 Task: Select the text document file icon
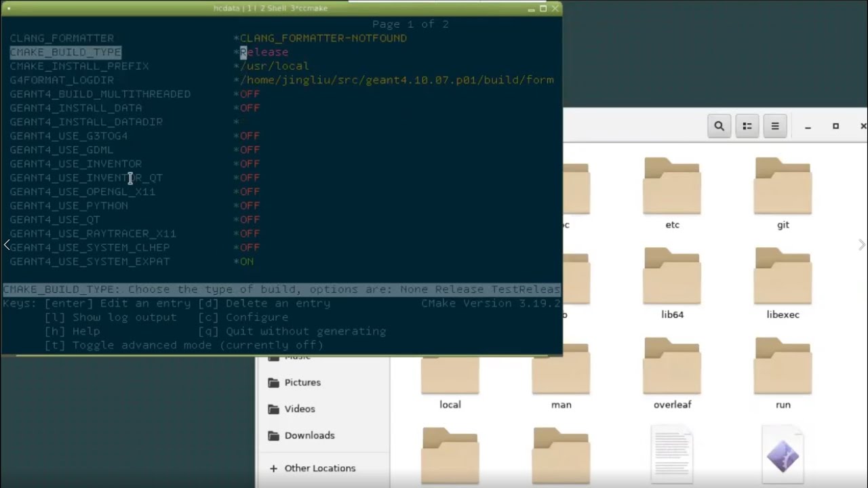click(x=672, y=454)
